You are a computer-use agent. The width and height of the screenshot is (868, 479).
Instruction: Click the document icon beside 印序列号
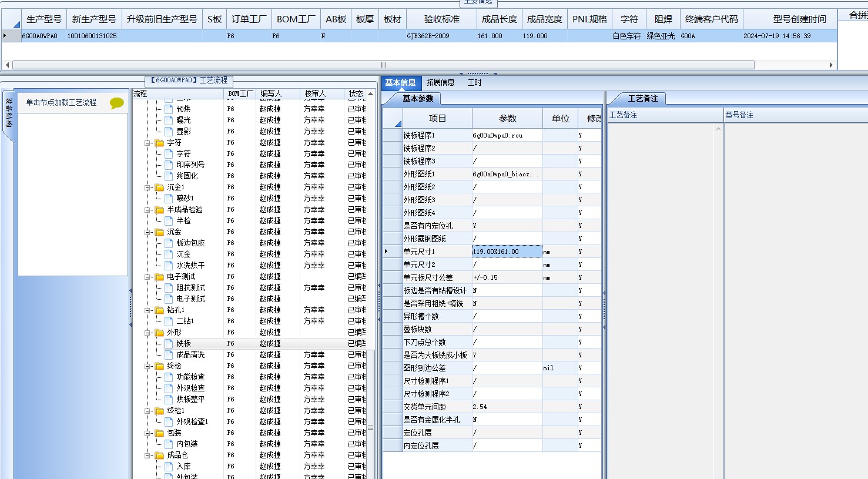point(169,165)
